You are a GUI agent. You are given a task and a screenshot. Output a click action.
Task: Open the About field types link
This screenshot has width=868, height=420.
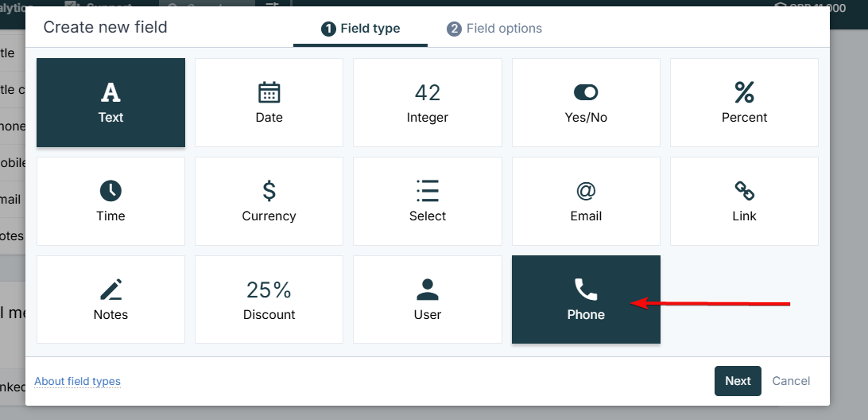[78, 381]
